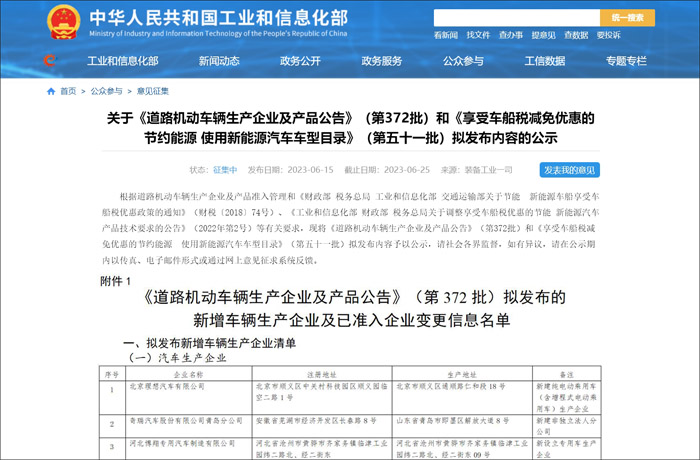The height and width of the screenshot is (460, 700).
Task: Click the 统一搜索 search button
Action: tap(627, 18)
